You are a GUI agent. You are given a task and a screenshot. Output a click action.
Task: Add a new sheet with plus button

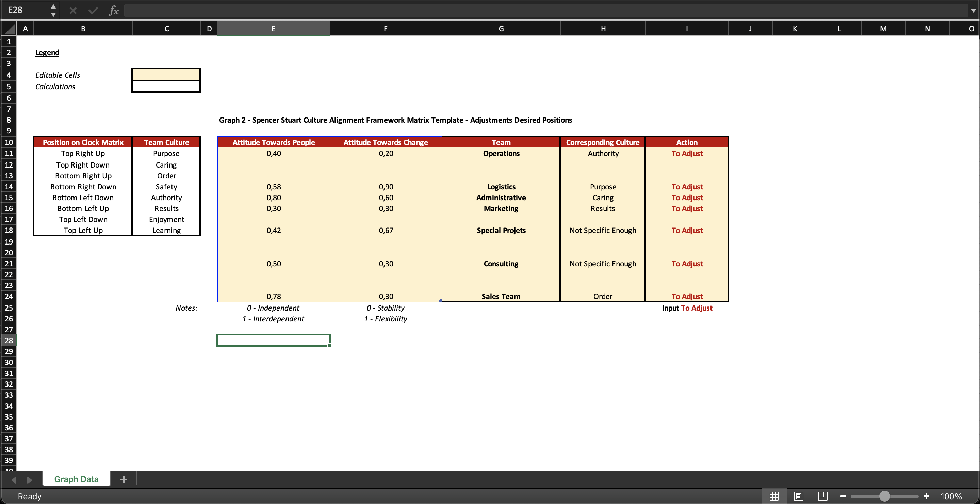tap(124, 479)
